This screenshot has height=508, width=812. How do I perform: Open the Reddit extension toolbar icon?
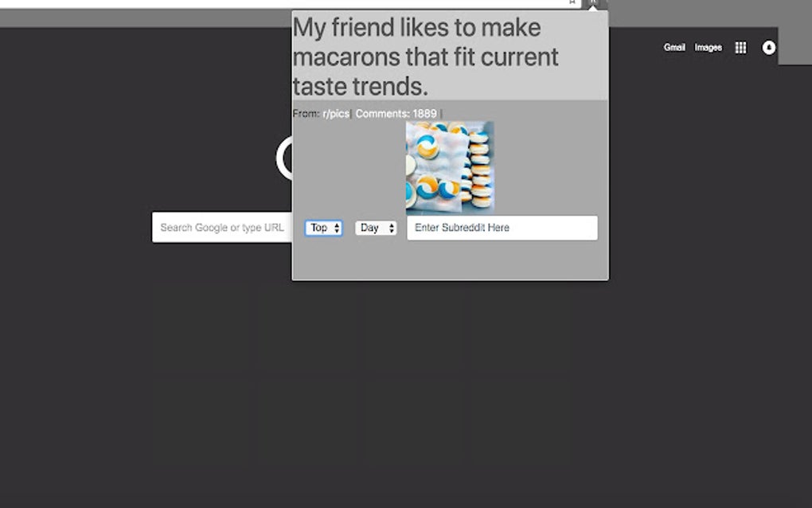(595, 2)
